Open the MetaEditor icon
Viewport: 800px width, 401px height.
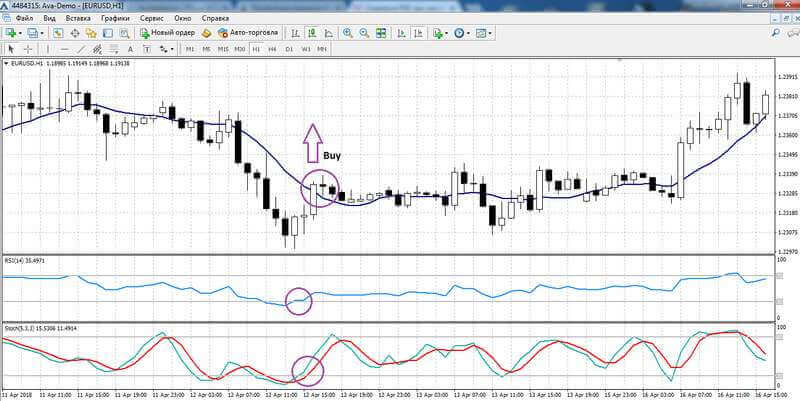207,33
